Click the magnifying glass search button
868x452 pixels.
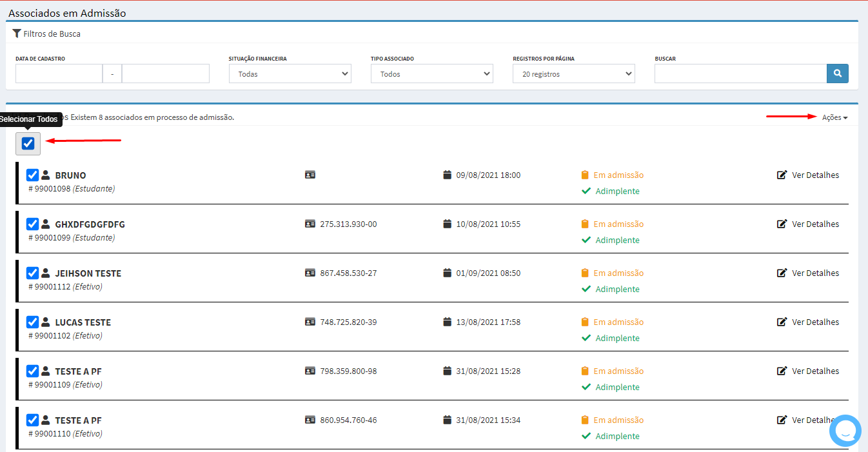point(837,74)
